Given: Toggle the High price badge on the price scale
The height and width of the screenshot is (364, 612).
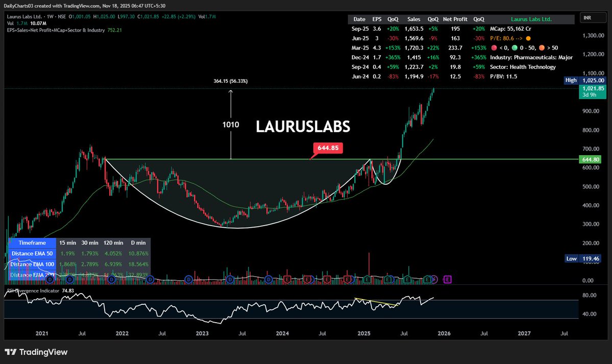Looking at the screenshot, I should [x=570, y=80].
